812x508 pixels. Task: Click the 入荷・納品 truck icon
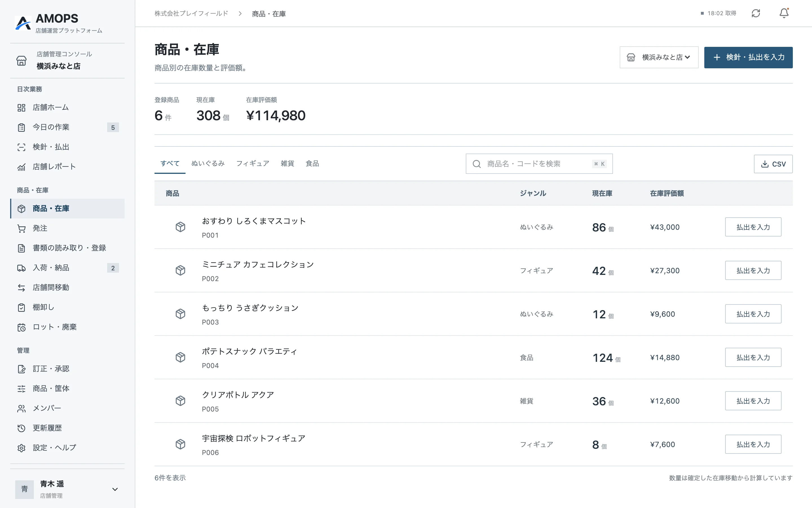pos(21,268)
